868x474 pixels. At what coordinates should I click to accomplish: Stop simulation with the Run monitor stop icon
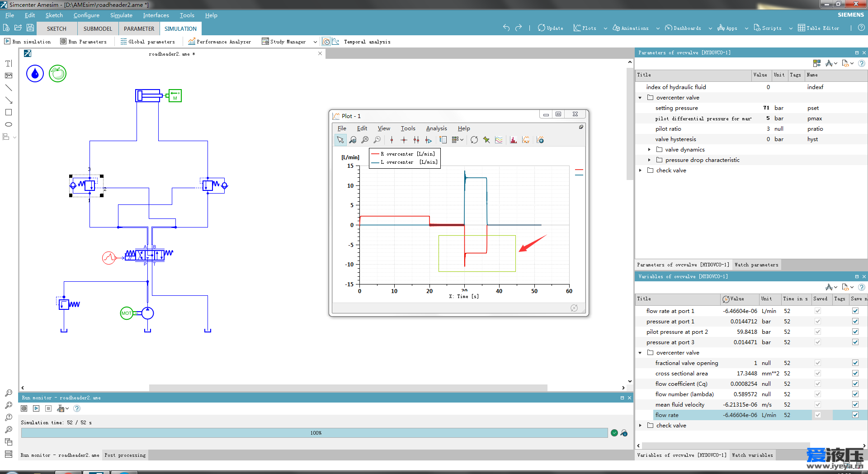coord(48,408)
